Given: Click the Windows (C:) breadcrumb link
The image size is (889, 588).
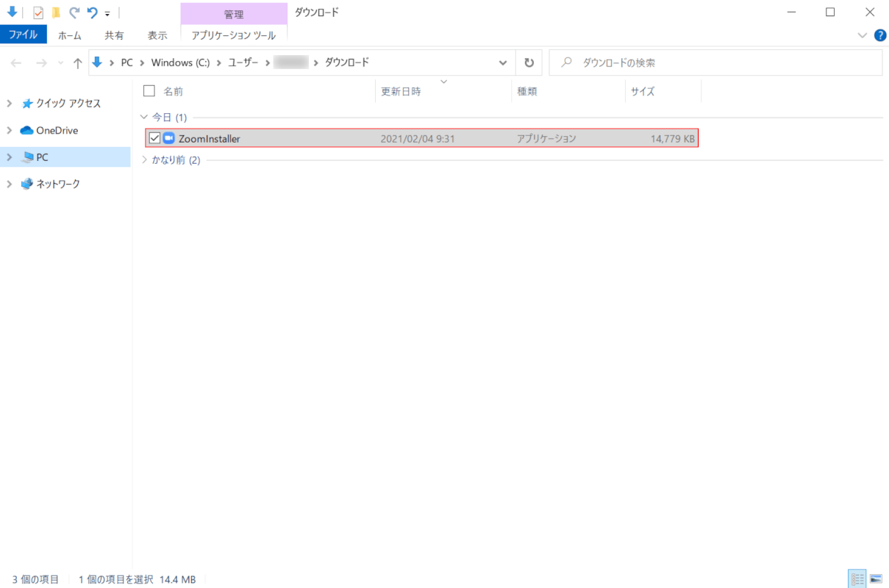Looking at the screenshot, I should [180, 62].
